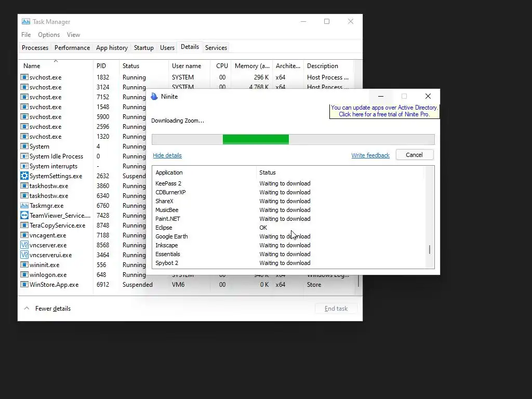Click the End task button
This screenshot has height=399, width=532.
336,309
